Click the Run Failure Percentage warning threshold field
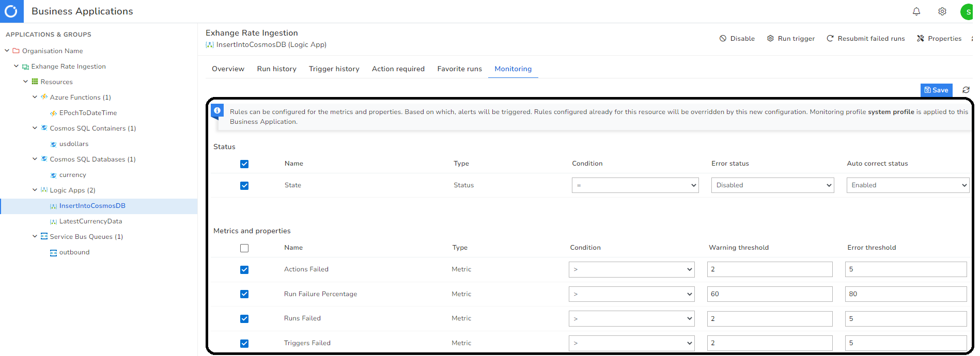980x356 pixels. pos(769,294)
